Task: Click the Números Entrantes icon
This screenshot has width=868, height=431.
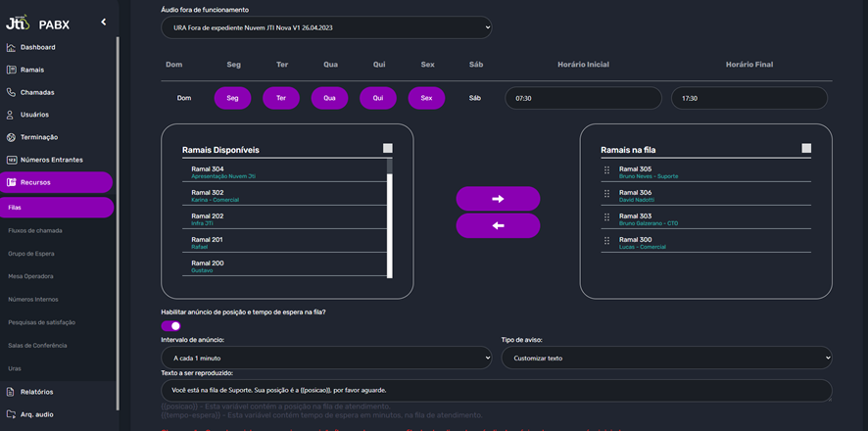Action: [11, 160]
